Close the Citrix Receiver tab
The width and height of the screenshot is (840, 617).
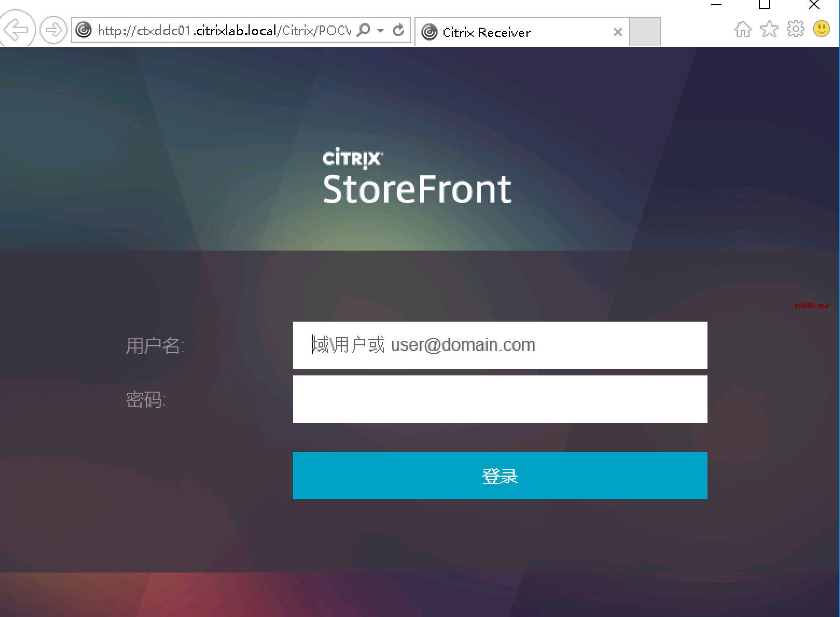[x=618, y=32]
